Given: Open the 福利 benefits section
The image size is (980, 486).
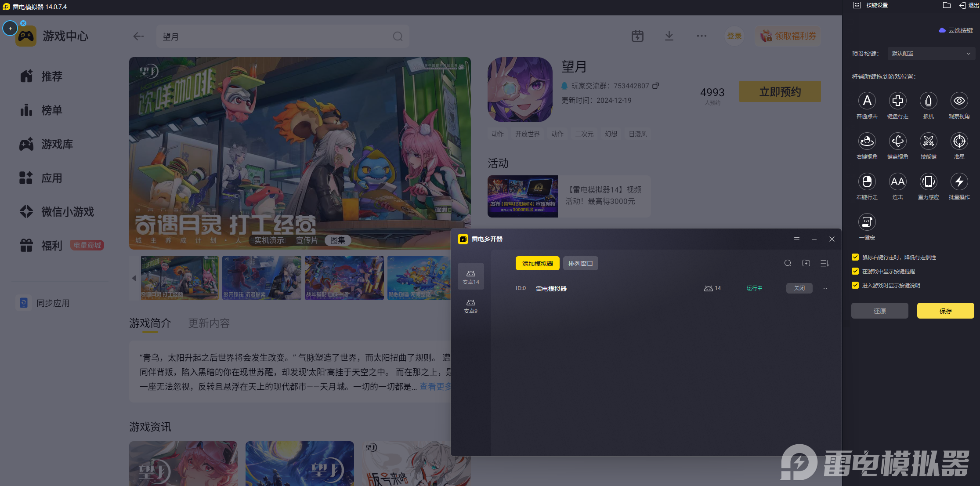Looking at the screenshot, I should (x=41, y=246).
